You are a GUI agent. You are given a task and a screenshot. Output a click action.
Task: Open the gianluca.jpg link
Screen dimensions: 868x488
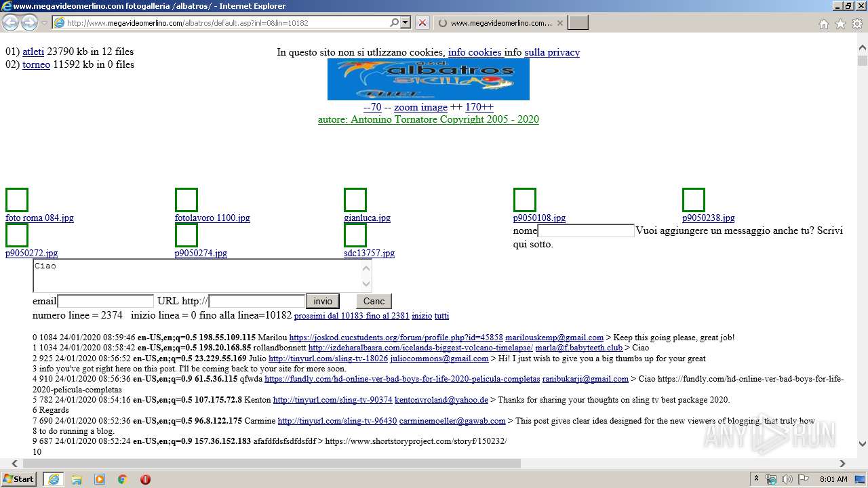(367, 218)
